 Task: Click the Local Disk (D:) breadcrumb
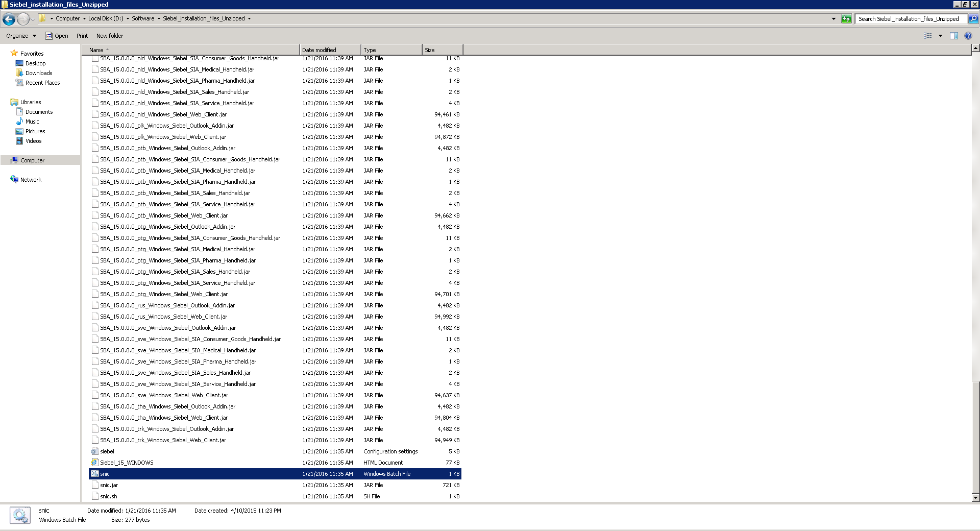click(x=106, y=19)
